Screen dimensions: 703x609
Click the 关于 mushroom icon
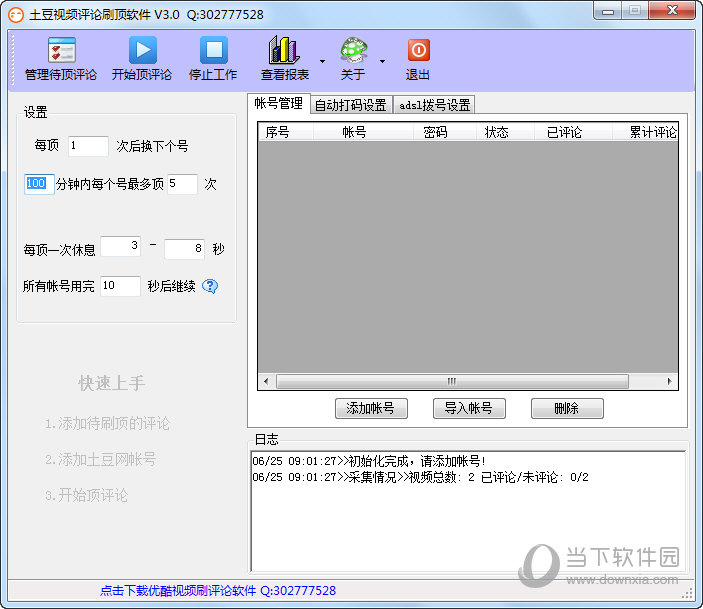click(354, 50)
